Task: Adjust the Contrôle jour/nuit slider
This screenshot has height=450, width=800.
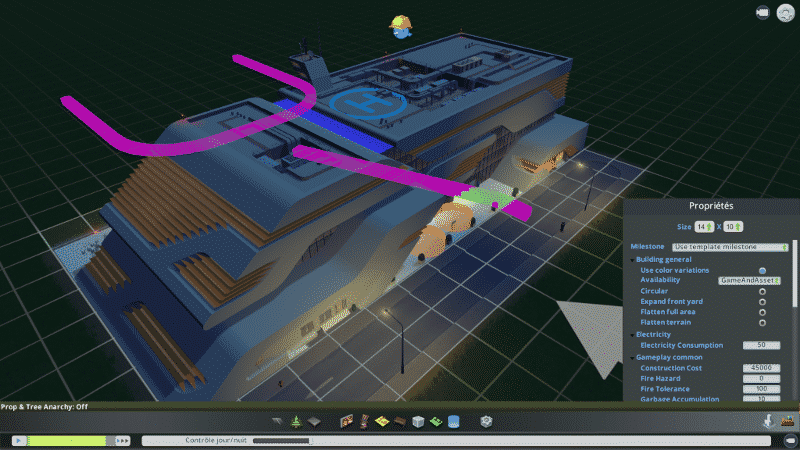Action: click(280, 440)
